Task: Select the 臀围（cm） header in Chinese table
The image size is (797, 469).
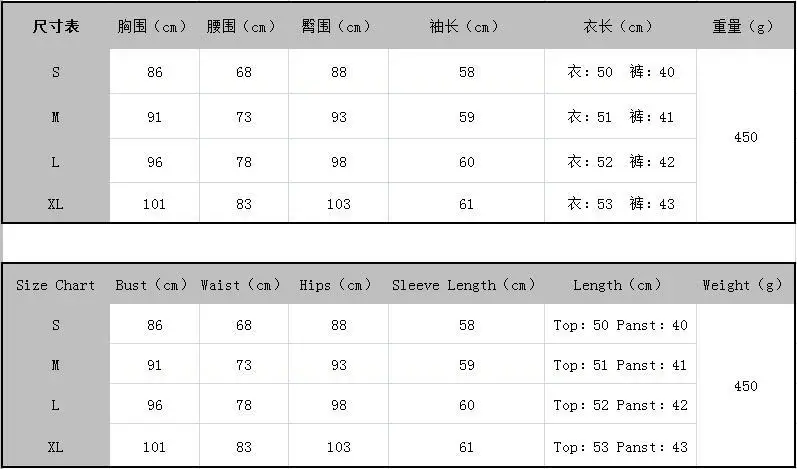Action: (x=338, y=26)
